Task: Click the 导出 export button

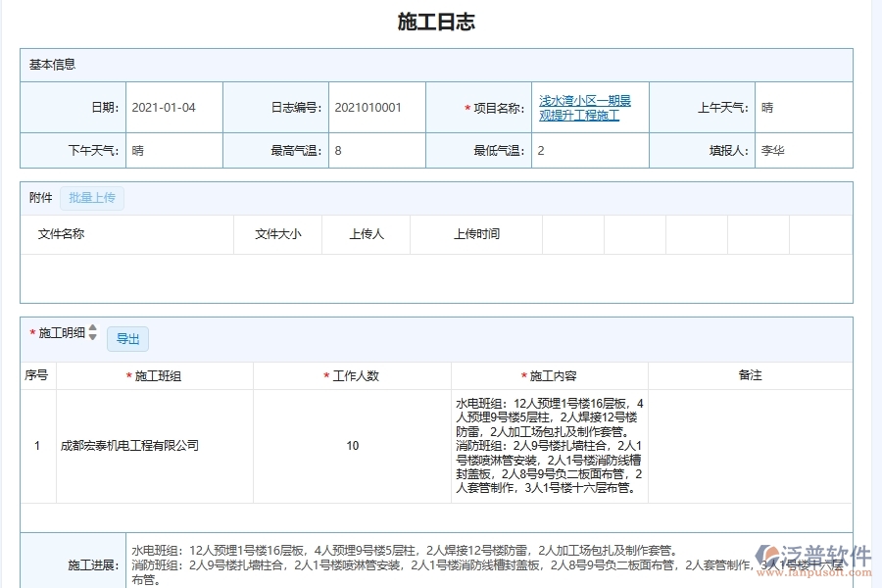Action: (x=127, y=339)
